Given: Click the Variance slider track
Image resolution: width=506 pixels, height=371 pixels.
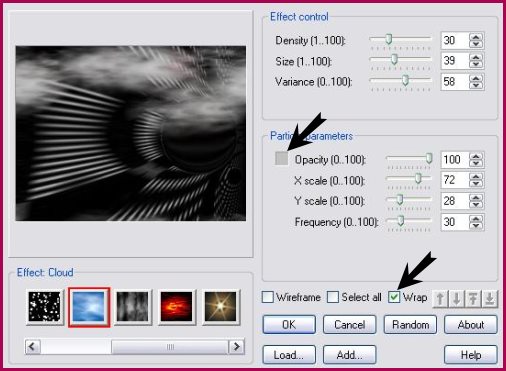Looking at the screenshot, I should point(400,81).
